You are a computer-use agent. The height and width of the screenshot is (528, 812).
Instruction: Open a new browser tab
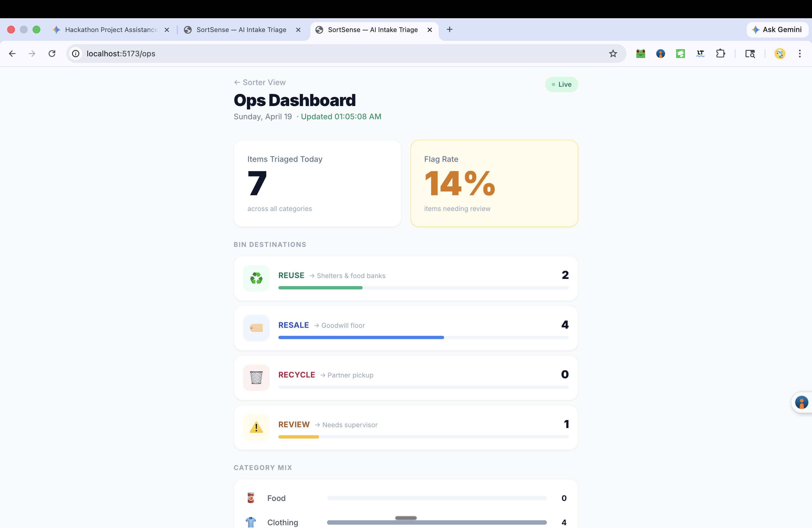(449, 30)
